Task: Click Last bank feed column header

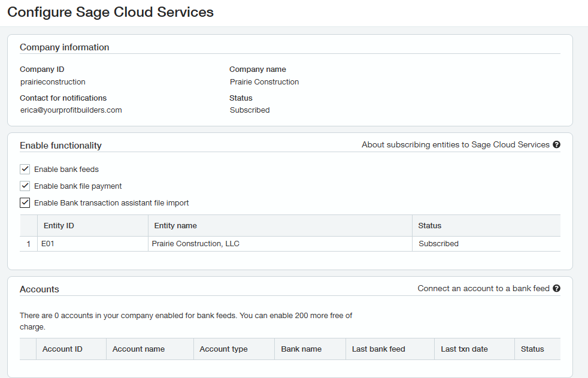Action: coord(390,349)
